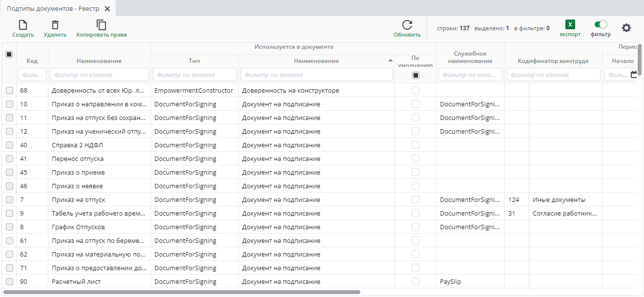Click the Копировать права copy icon
Screen dimensions: 644x297
(x=101, y=25)
